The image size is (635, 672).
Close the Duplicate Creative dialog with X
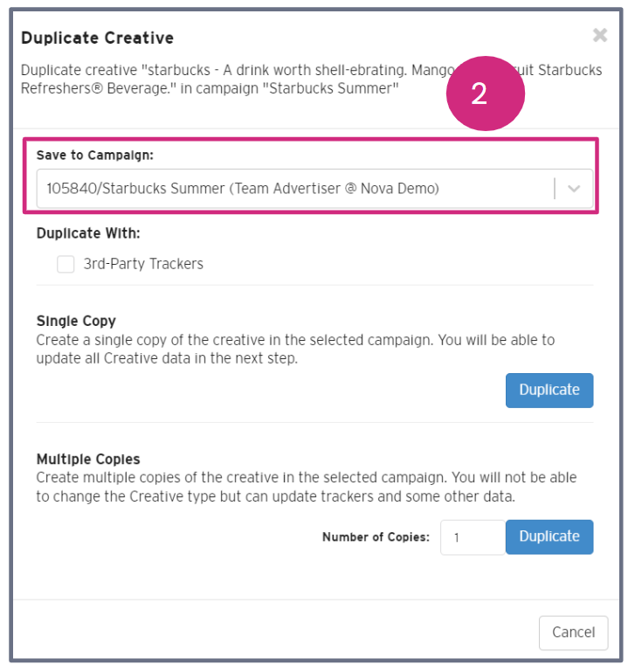pos(600,36)
